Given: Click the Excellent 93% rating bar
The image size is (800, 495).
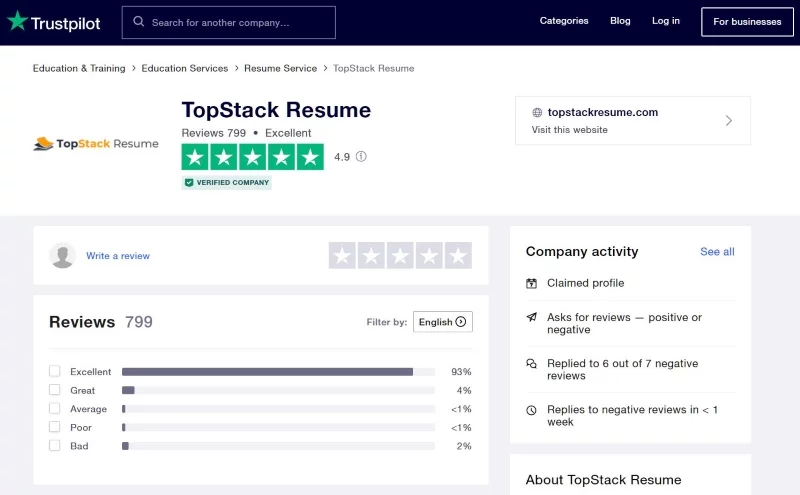Looking at the screenshot, I should 278,372.
